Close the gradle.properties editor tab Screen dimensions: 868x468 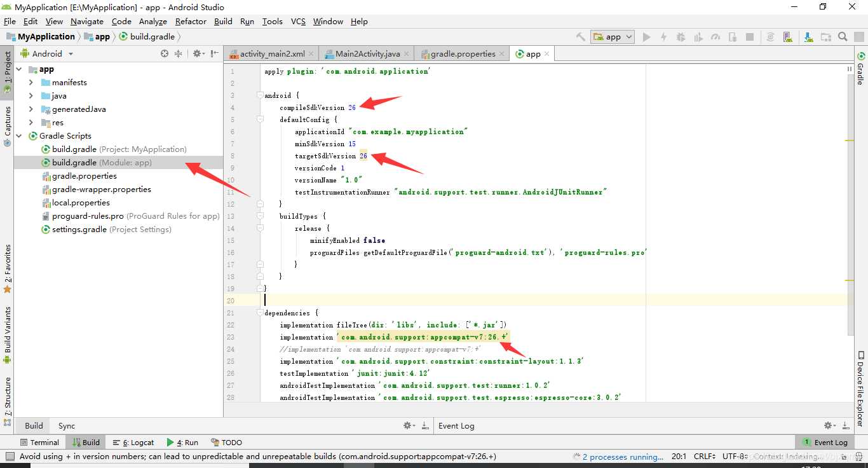[502, 54]
